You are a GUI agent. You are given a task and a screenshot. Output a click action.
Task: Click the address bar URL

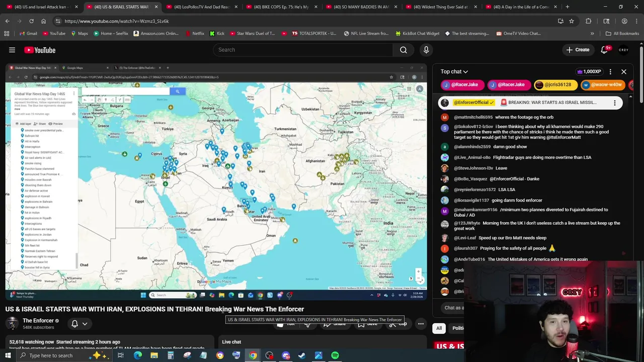coord(117,21)
